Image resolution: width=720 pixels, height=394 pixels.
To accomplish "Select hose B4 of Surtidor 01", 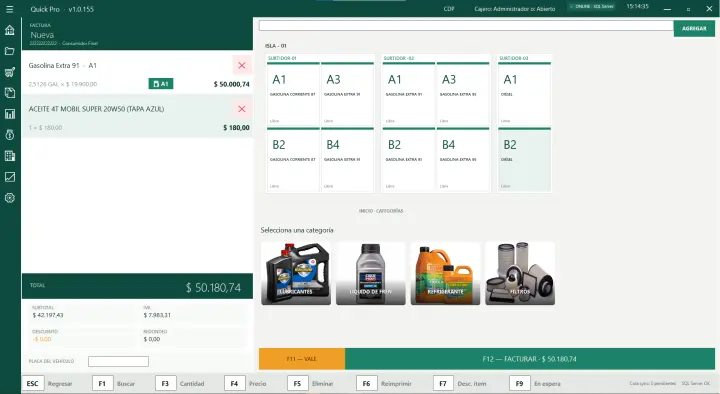I will (347, 160).
